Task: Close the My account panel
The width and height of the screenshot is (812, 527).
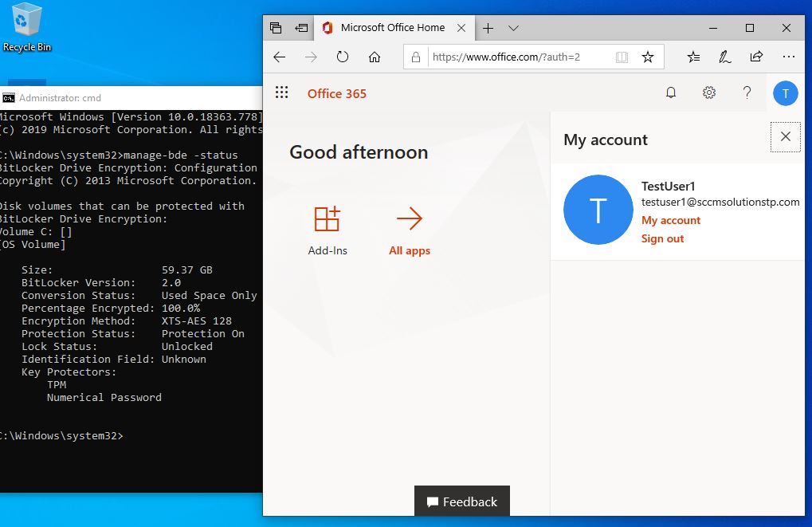Action: pyautogui.click(x=785, y=137)
